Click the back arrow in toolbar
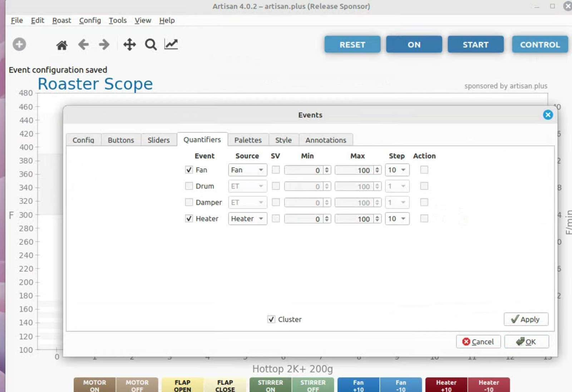 (83, 45)
